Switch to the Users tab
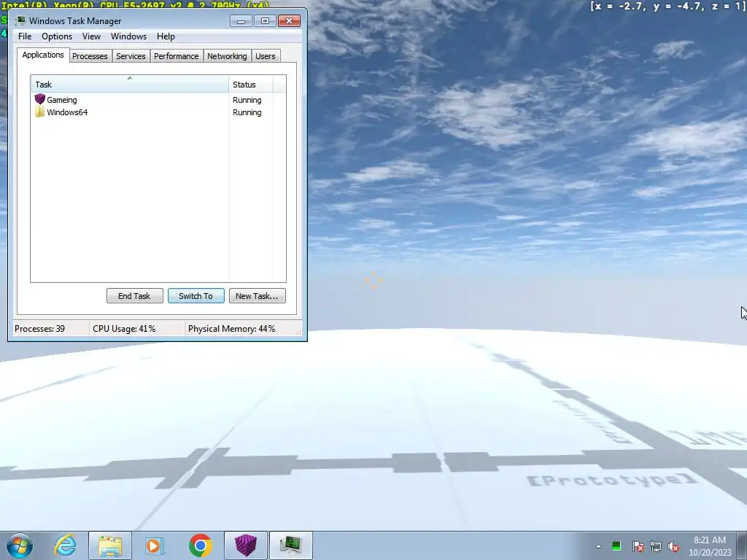Image resolution: width=747 pixels, height=560 pixels. 265,56
